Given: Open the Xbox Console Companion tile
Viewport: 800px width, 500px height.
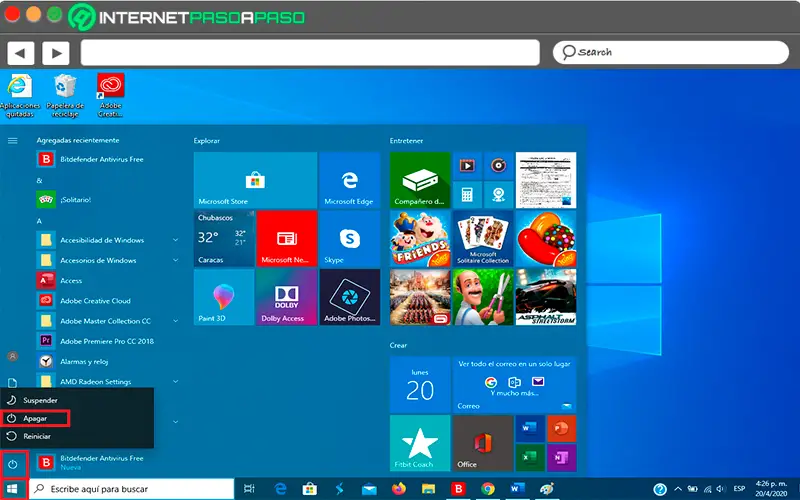Looking at the screenshot, I should click(420, 180).
